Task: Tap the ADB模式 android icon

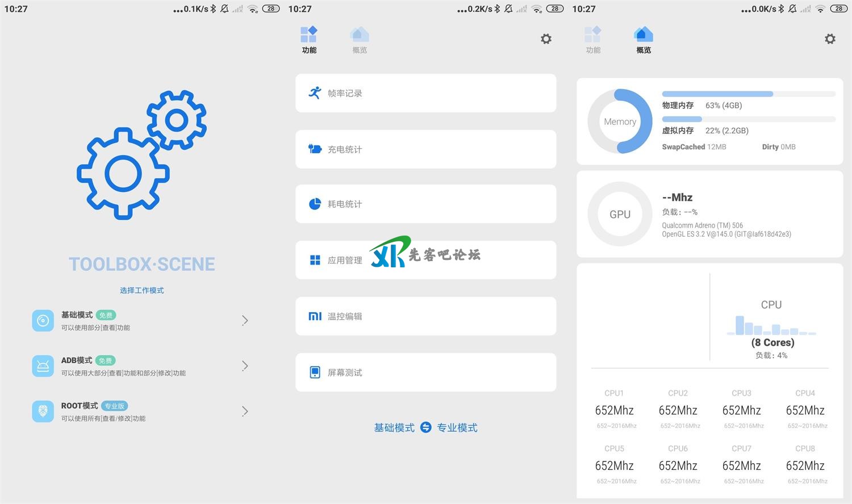Action: coord(43,366)
